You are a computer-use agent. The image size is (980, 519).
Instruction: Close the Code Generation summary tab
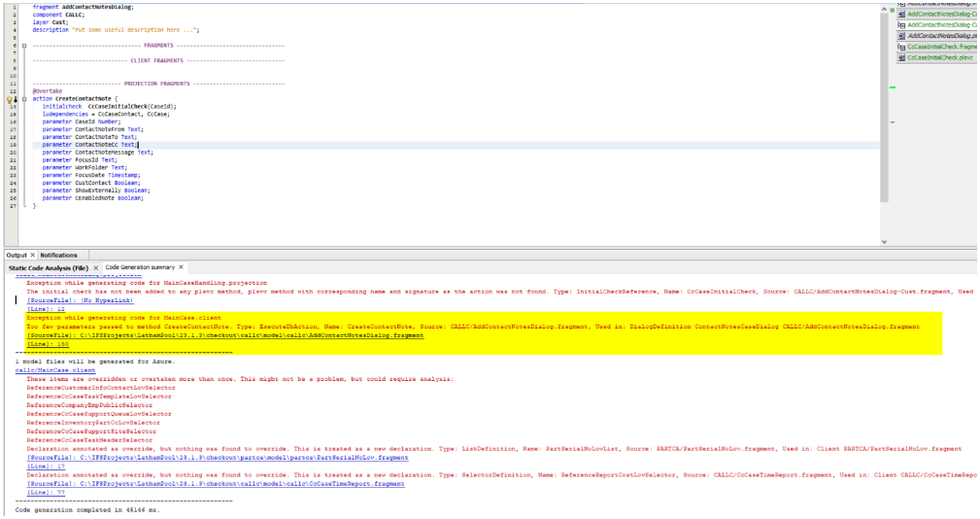point(181,267)
